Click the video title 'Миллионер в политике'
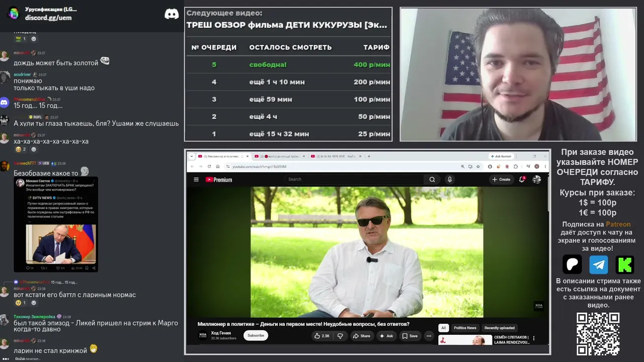 pos(303,324)
